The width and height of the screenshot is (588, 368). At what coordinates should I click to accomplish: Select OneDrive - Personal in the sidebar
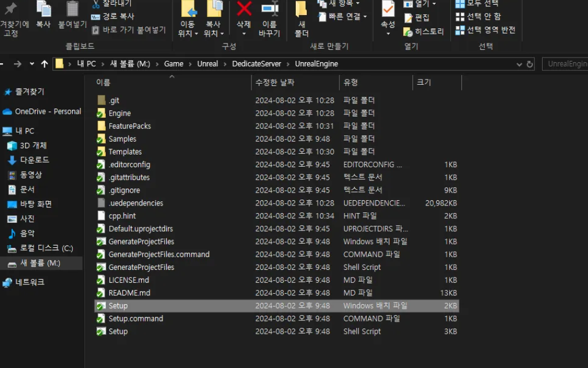48,111
